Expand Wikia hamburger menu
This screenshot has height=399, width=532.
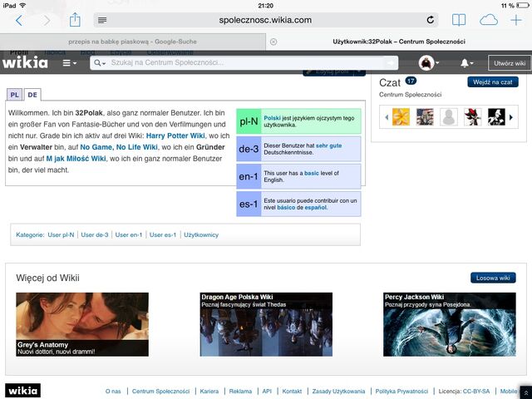(70, 63)
